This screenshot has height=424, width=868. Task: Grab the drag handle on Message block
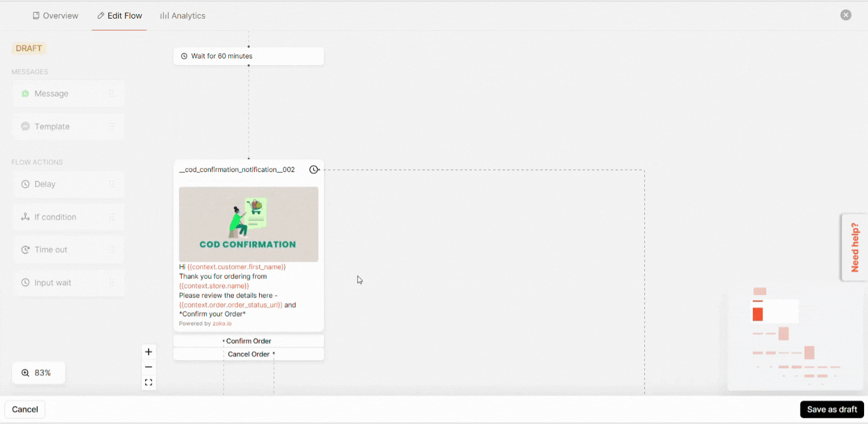pos(111,94)
